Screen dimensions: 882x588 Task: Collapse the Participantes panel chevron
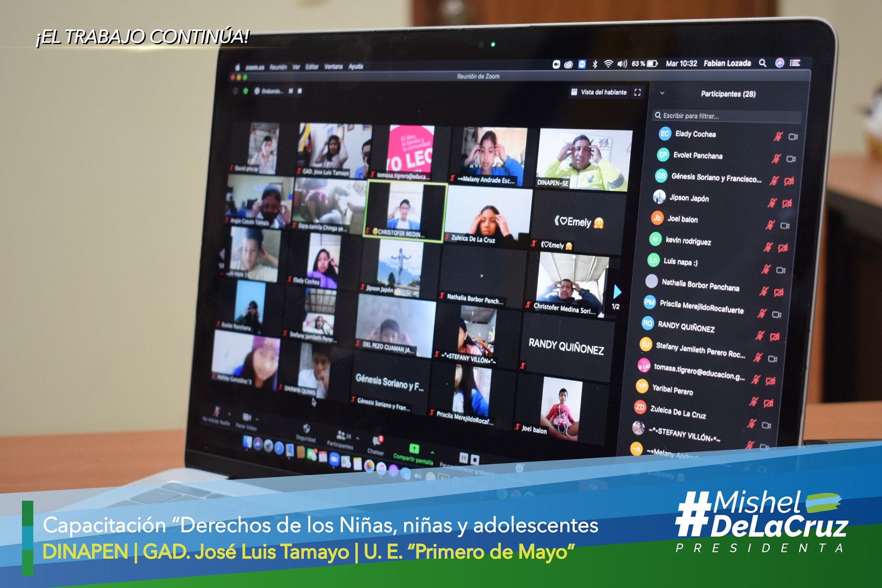click(x=662, y=93)
